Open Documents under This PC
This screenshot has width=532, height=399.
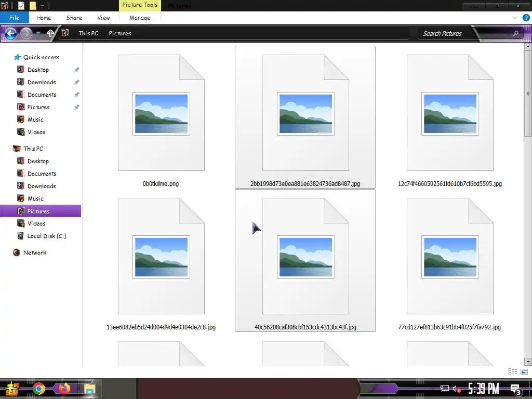pyautogui.click(x=42, y=174)
